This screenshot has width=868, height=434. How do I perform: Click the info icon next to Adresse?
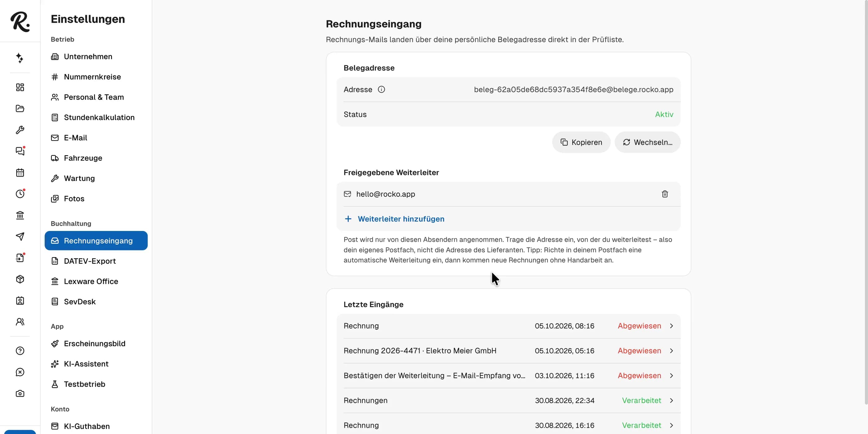point(381,89)
